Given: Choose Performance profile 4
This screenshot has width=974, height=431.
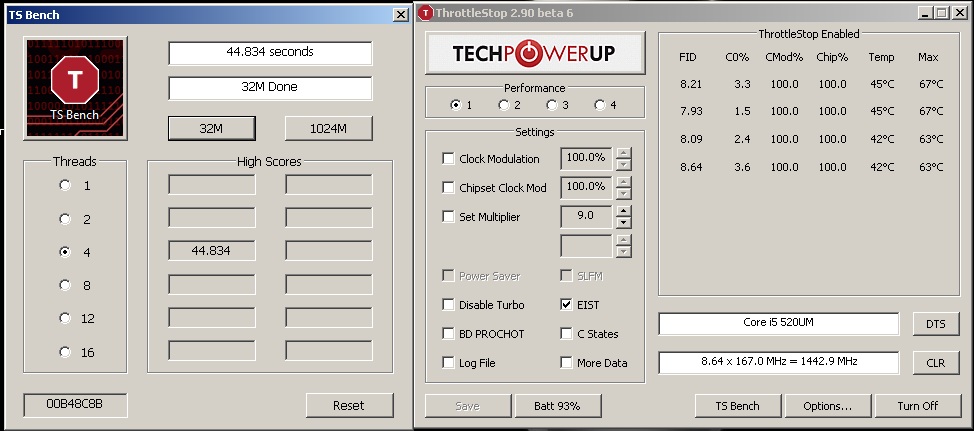Looking at the screenshot, I should (x=599, y=105).
